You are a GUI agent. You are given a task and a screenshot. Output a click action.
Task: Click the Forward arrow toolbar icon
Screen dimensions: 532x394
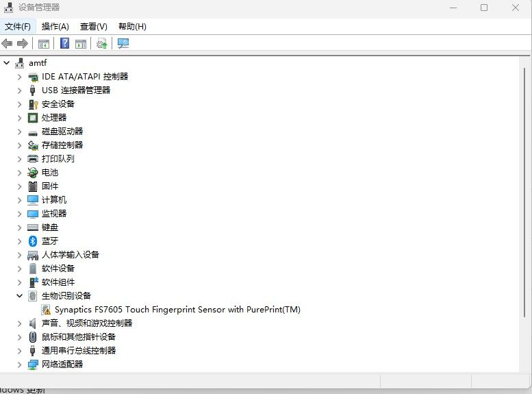(23, 44)
